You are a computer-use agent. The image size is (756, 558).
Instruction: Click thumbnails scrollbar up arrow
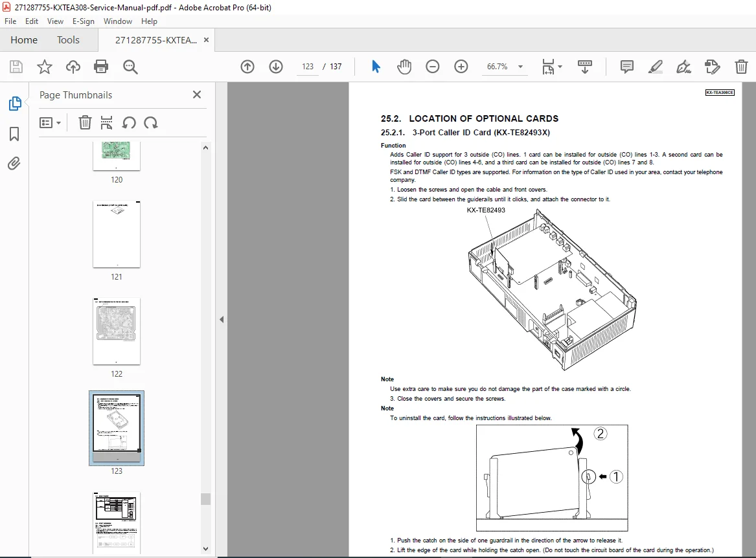pos(206,148)
